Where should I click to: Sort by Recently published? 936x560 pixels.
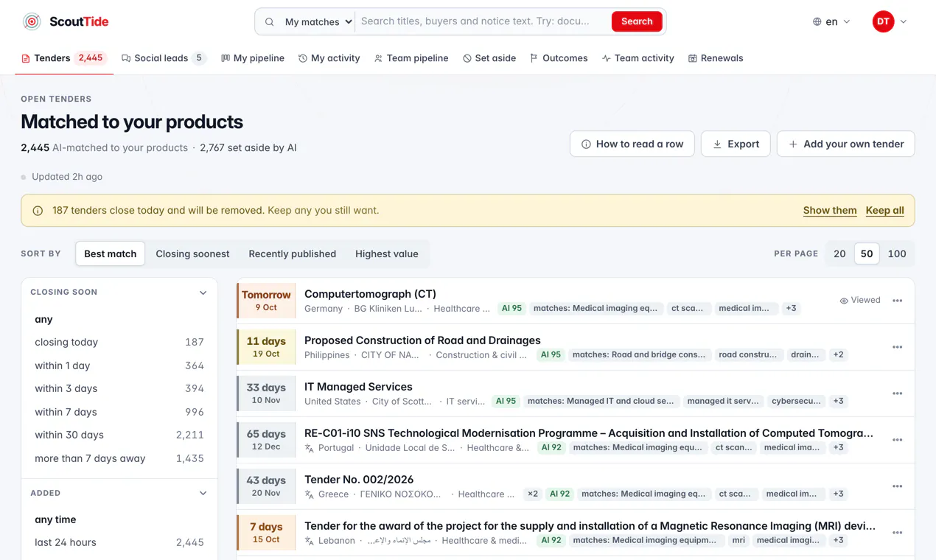point(292,253)
